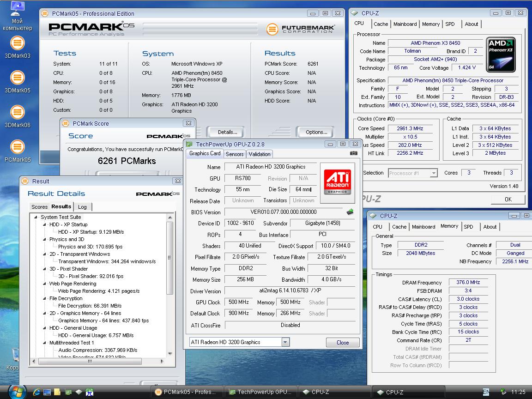Click the Close button in GPU-Z
Image resolution: width=532 pixels, height=399 pixels.
pos(342,342)
